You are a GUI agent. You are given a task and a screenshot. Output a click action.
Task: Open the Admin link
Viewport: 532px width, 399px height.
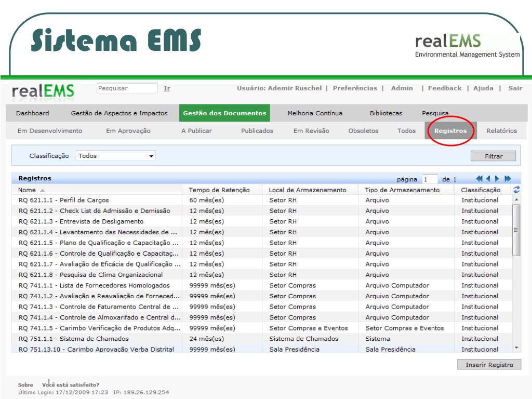pyautogui.click(x=402, y=88)
